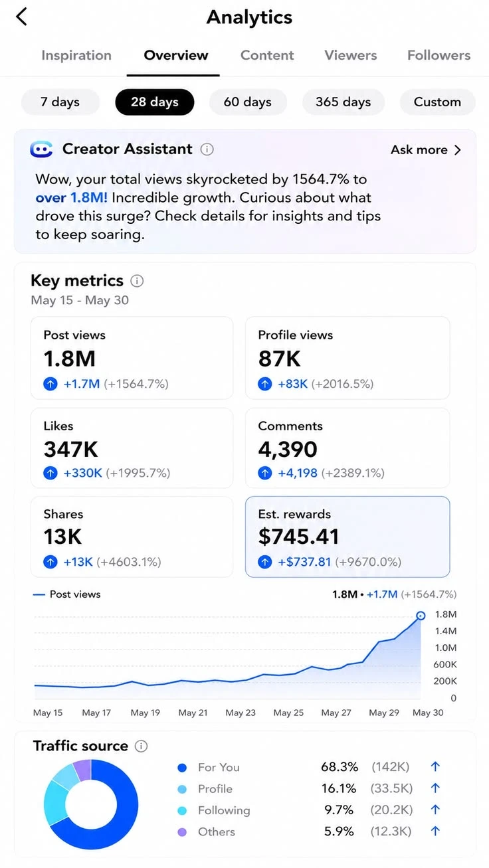489x868 pixels.
Task: Open the Custom date range picker
Action: tap(437, 102)
